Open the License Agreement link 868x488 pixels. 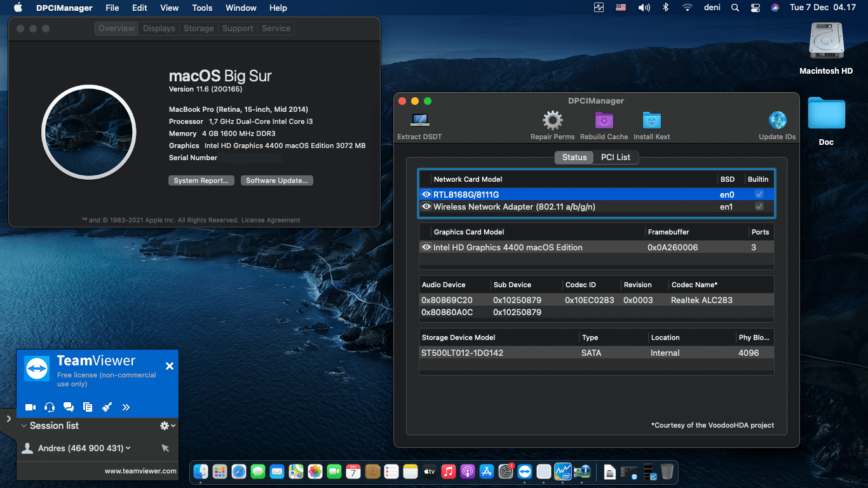coord(271,220)
